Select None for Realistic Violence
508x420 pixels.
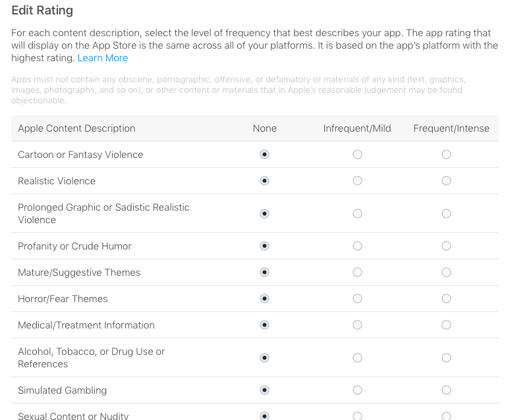pyautogui.click(x=264, y=180)
